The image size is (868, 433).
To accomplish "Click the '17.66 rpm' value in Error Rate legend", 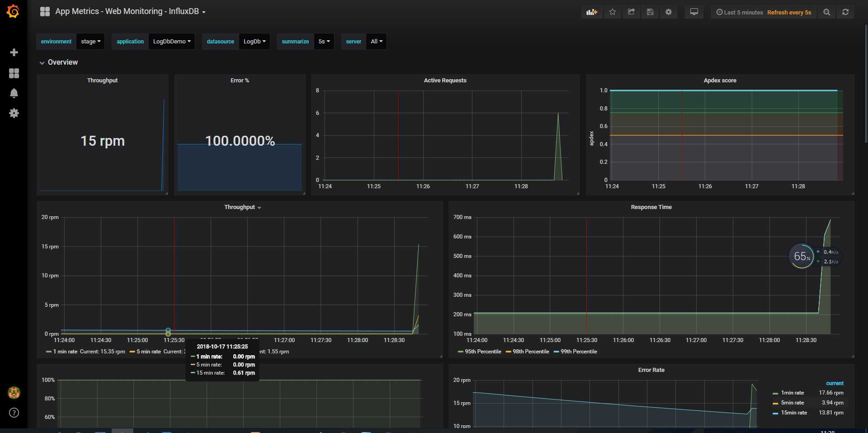I will (831, 393).
